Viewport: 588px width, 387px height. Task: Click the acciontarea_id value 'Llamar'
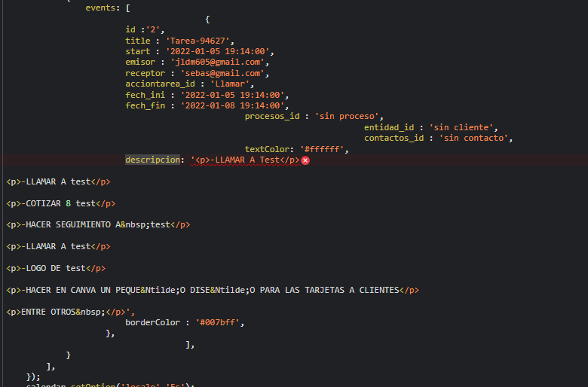click(230, 84)
